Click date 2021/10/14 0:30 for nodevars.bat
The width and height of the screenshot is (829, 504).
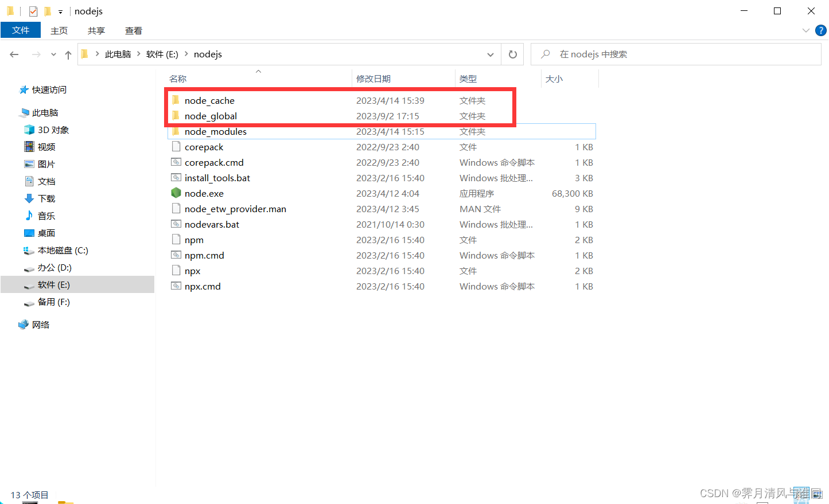(390, 224)
